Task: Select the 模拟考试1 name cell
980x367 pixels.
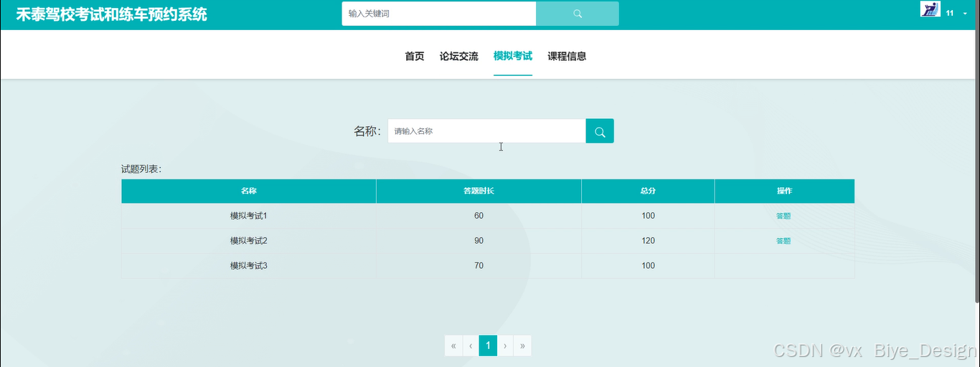Action: [x=249, y=216]
